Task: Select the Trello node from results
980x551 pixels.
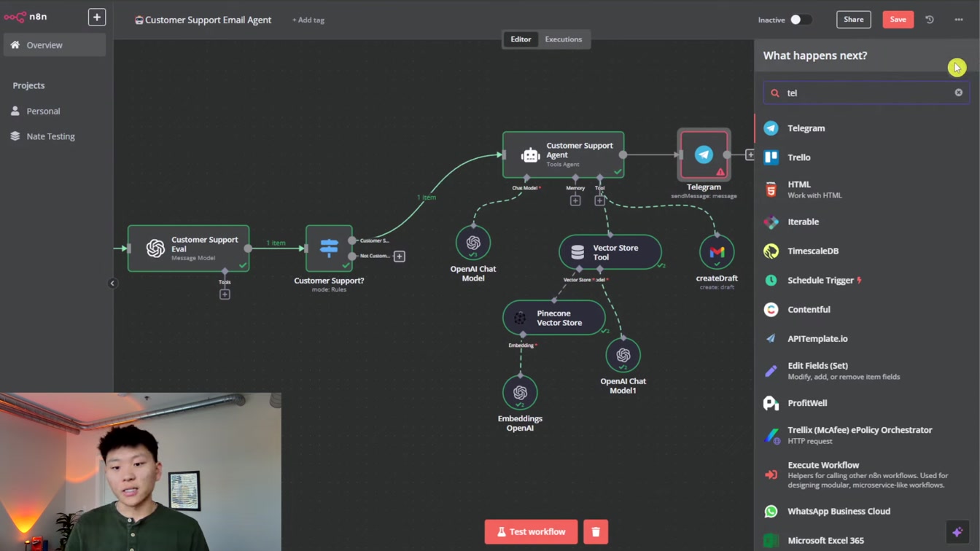Action: [x=867, y=157]
